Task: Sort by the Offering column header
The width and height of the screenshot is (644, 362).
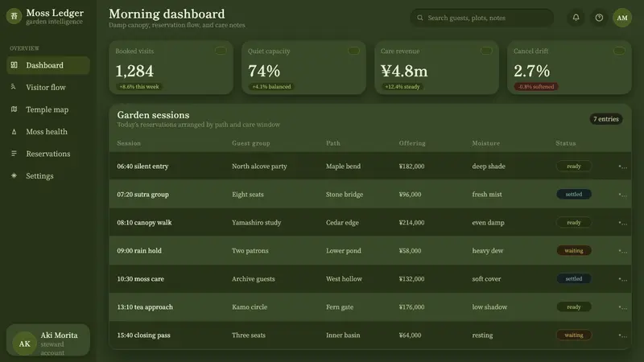Action: pos(412,143)
